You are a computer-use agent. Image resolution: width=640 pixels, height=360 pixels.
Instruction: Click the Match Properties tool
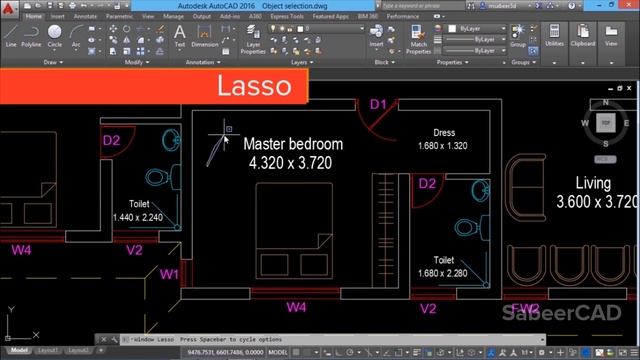pyautogui.click(x=418, y=39)
